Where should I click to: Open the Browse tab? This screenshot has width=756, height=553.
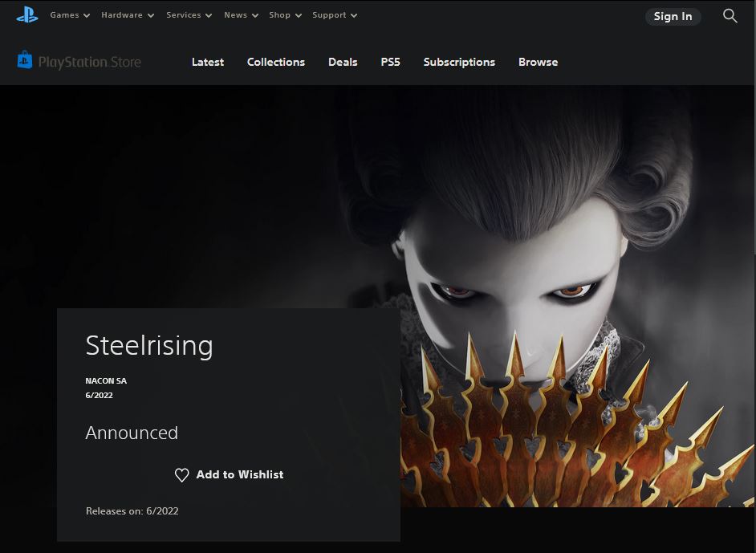pyautogui.click(x=538, y=62)
